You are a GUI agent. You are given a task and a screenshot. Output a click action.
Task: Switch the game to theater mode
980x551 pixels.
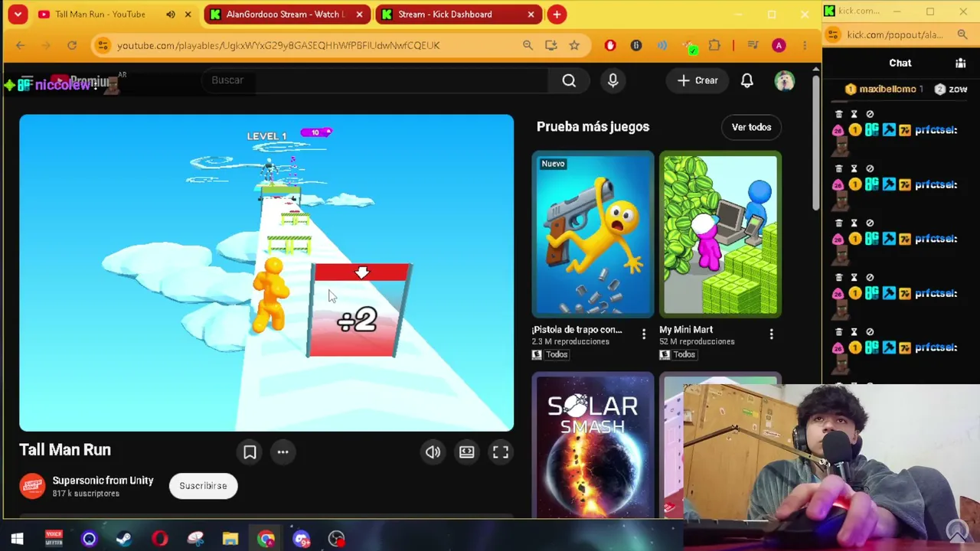[466, 452]
